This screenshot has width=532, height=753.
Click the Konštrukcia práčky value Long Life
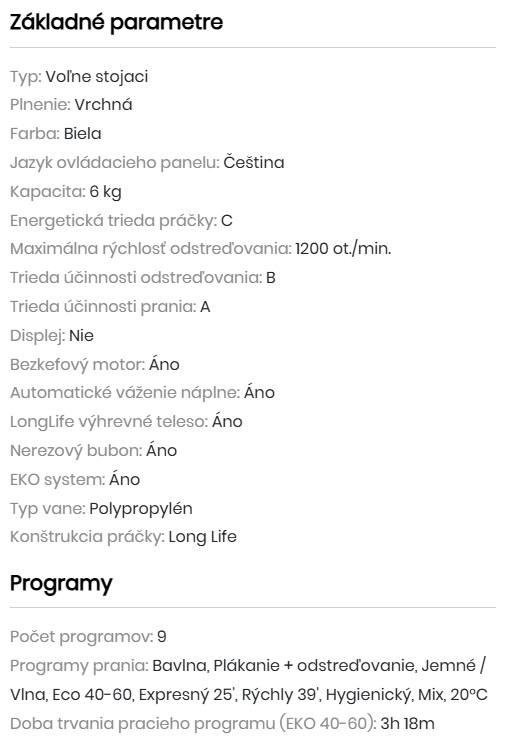point(203,537)
